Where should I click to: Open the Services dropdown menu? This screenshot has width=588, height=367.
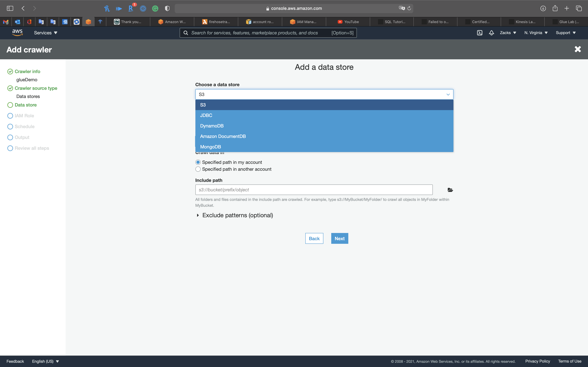pos(45,33)
